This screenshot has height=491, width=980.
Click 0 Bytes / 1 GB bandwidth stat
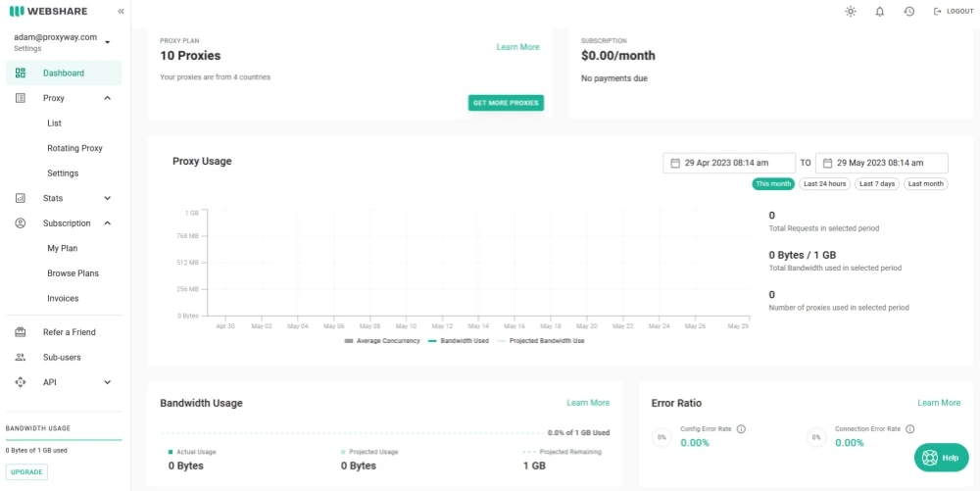[803, 255]
